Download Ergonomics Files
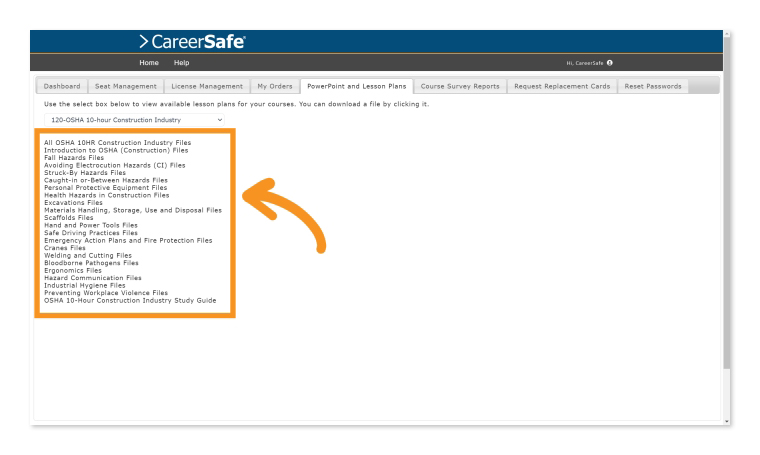 point(73,270)
